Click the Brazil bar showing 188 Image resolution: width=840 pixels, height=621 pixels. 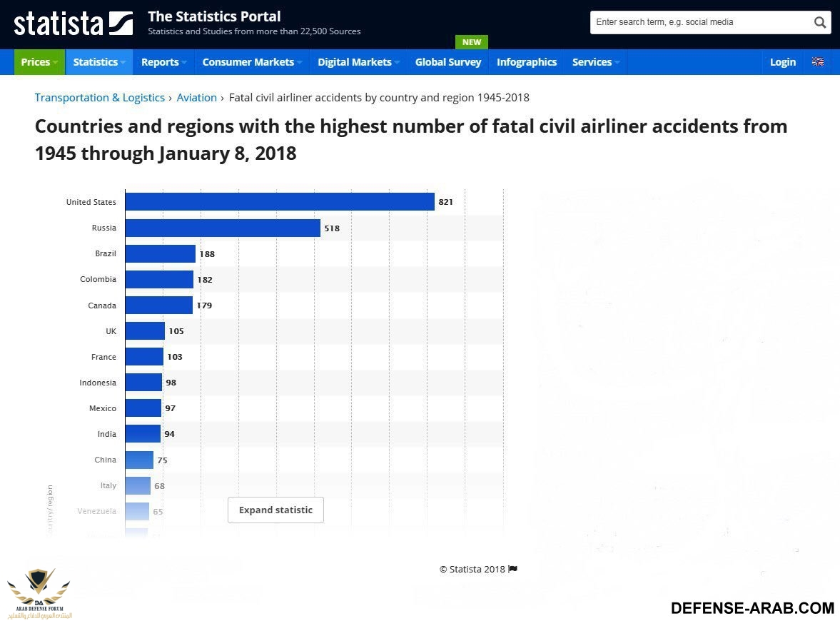[x=160, y=253]
